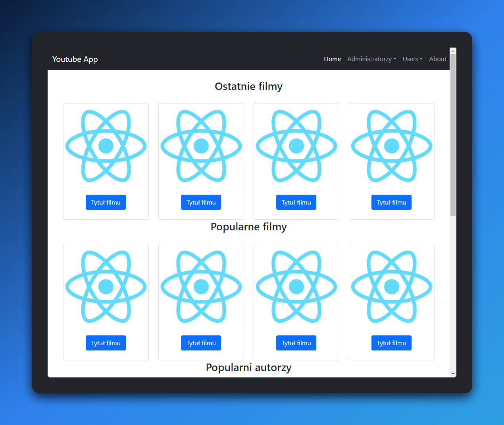The image size is (504, 425).
Task: Go to the About page
Action: (438, 59)
